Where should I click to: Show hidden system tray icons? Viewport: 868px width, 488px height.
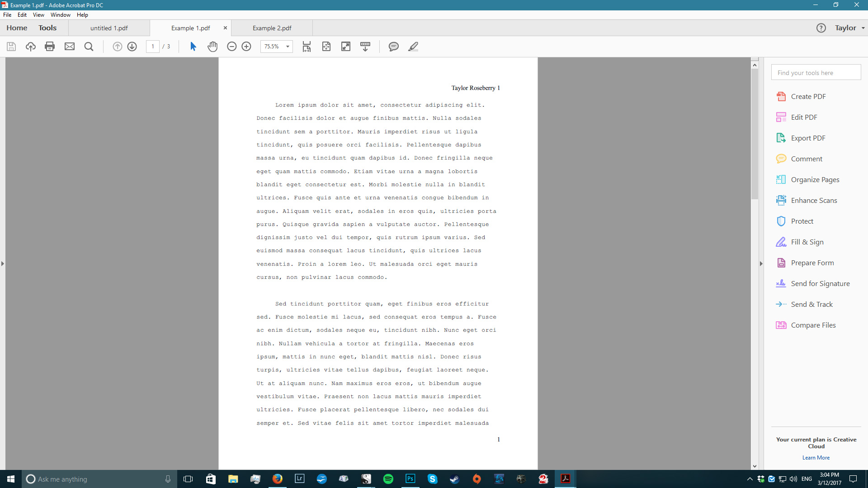(750, 479)
